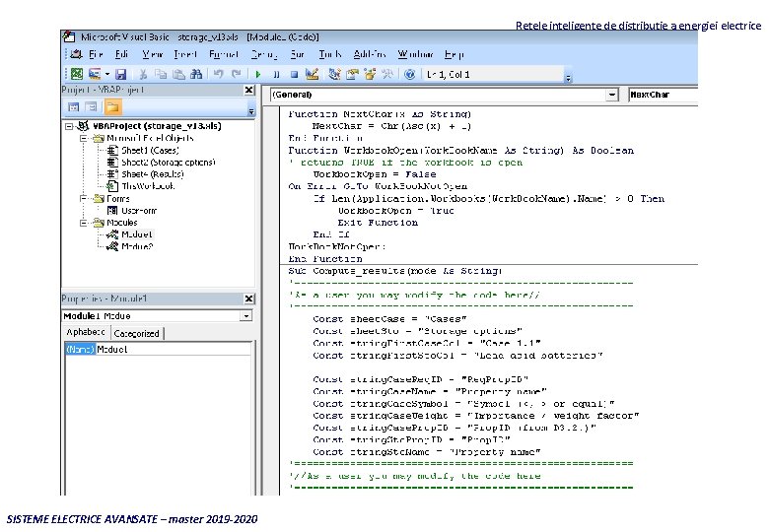This screenshot has height=532, width=769.
Task: Open the Window menu
Action: [x=415, y=54]
